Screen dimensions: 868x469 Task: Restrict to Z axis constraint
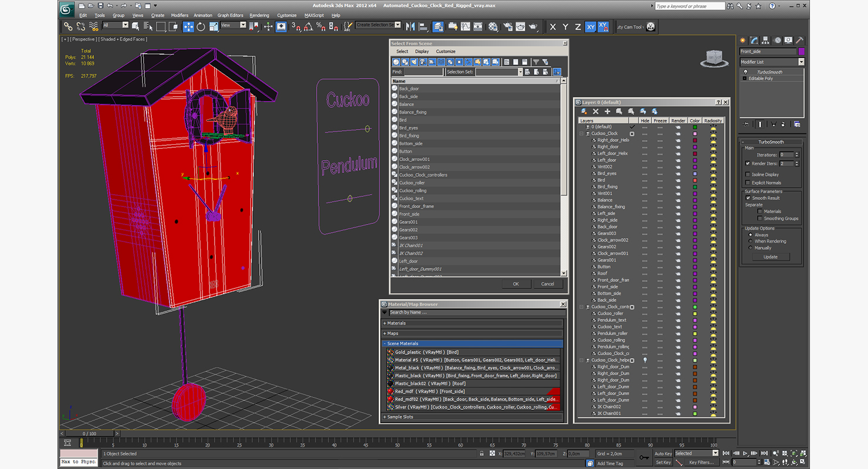[x=578, y=27]
